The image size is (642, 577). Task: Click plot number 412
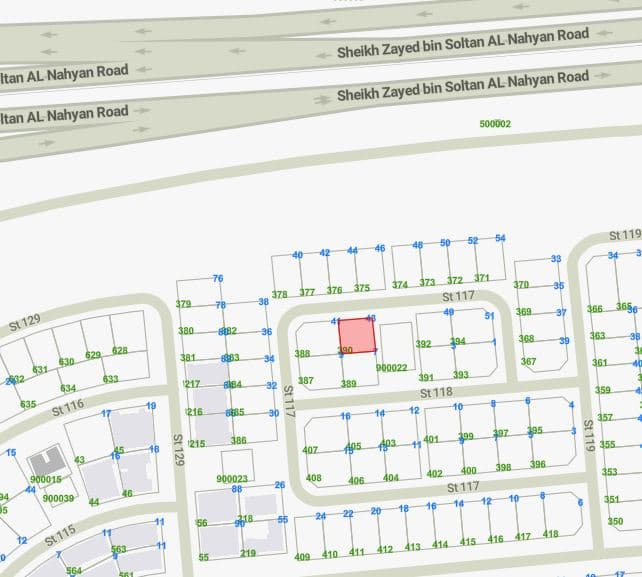(x=384, y=549)
